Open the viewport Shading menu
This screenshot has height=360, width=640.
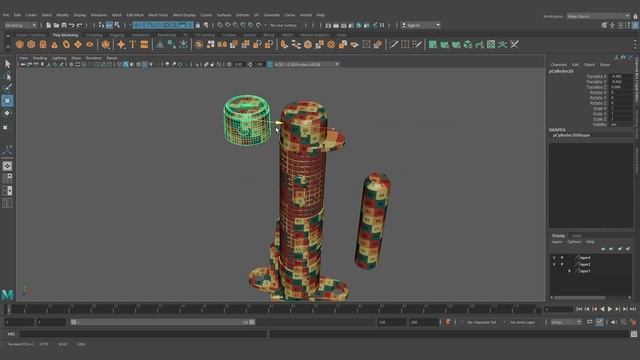[x=40, y=58]
